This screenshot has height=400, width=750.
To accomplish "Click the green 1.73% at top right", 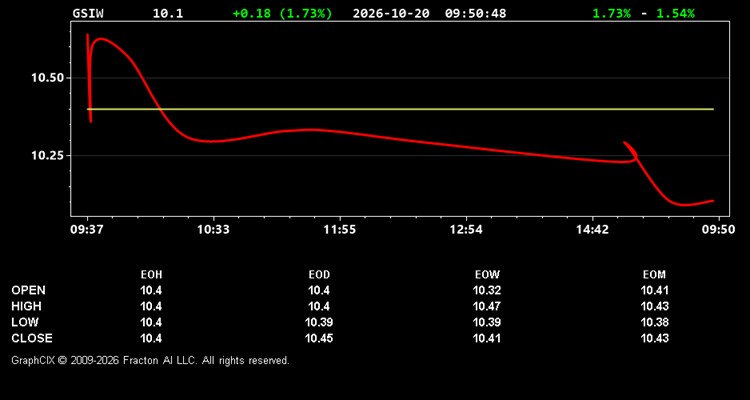I will pyautogui.click(x=611, y=13).
